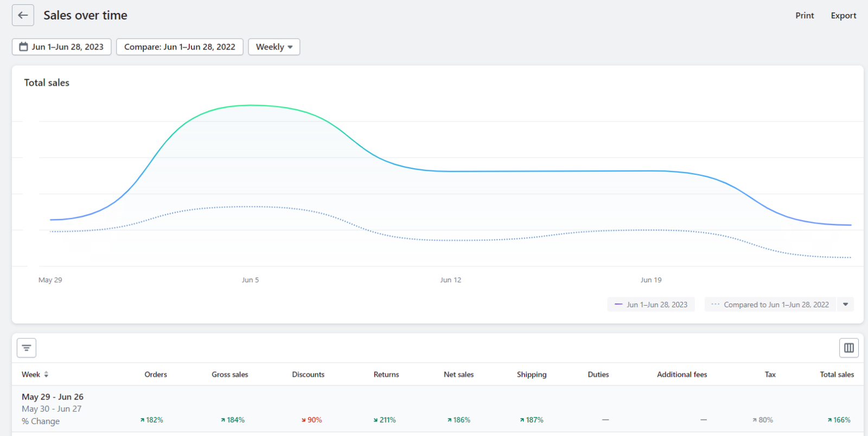Expand the chart legend dropdown arrow
This screenshot has width=868, height=436.
[x=845, y=305]
